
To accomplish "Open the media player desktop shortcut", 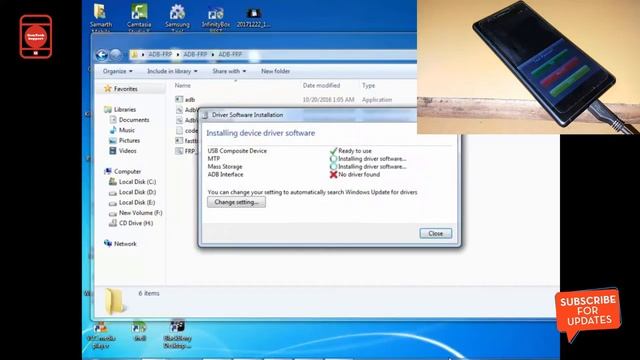I will pyautogui.click(x=100, y=327).
